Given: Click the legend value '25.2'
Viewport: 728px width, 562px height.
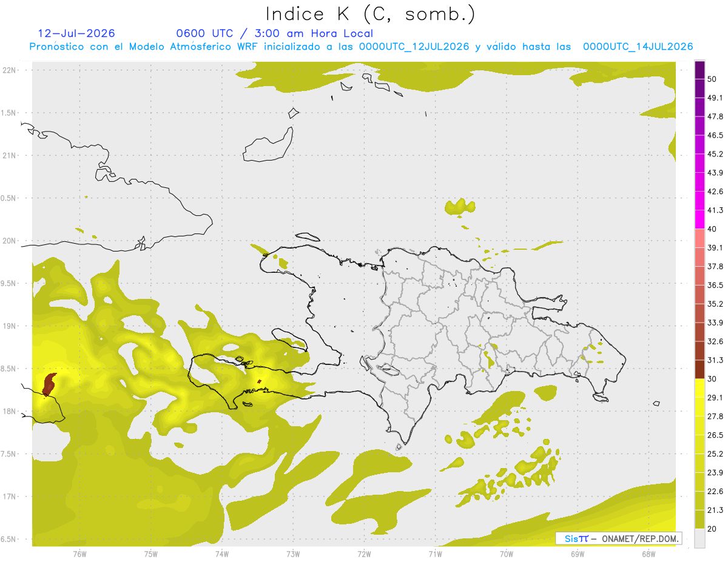Looking at the screenshot, I should point(715,454).
